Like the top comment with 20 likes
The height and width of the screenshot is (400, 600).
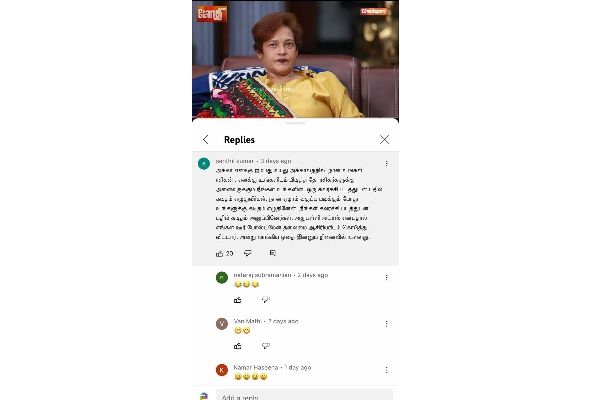point(219,253)
